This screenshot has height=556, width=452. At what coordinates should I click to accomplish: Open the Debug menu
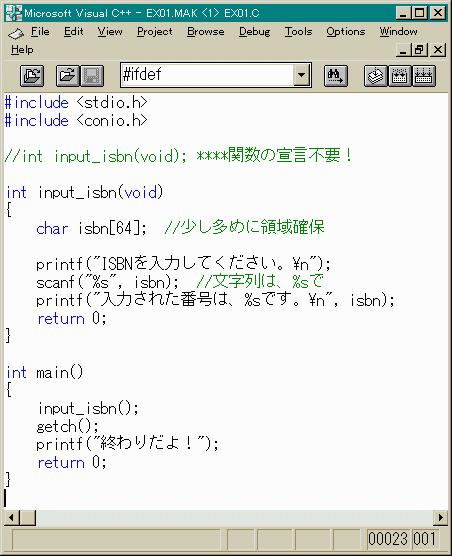[x=255, y=32]
